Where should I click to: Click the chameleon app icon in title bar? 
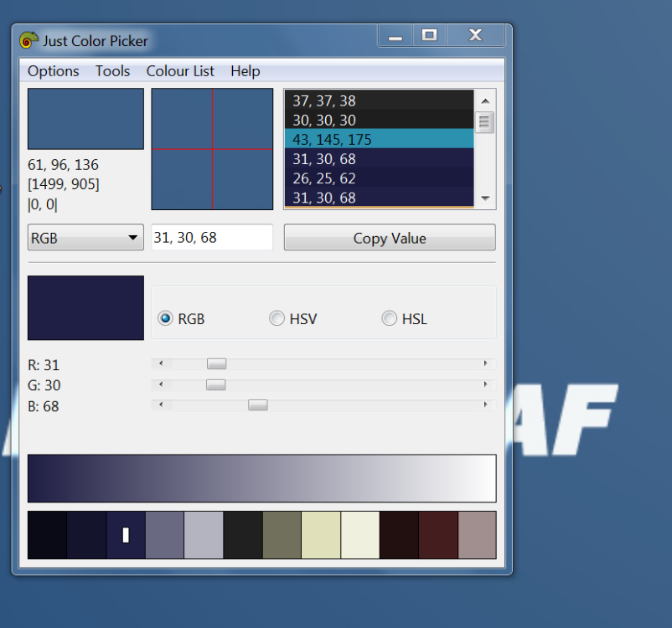pos(29,40)
